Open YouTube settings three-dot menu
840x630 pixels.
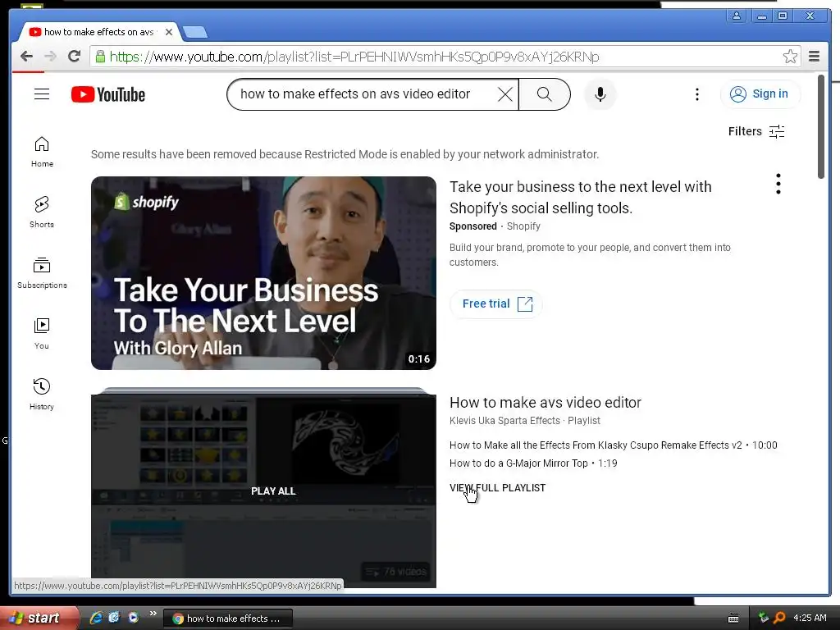click(697, 94)
